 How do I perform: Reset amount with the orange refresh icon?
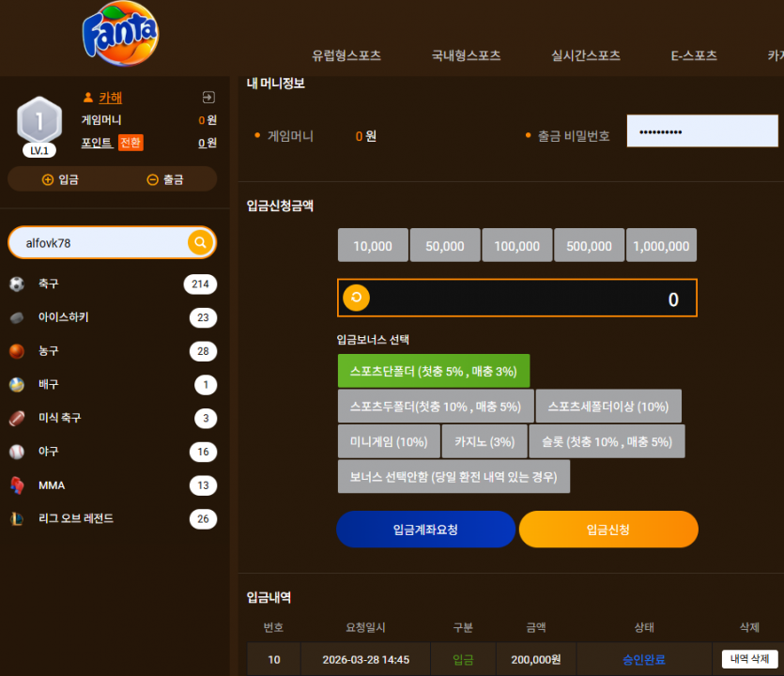pyautogui.click(x=356, y=298)
